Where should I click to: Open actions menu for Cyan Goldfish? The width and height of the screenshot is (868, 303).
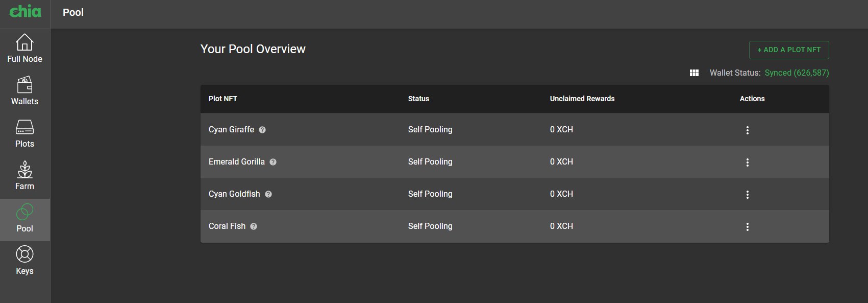pos(748,195)
